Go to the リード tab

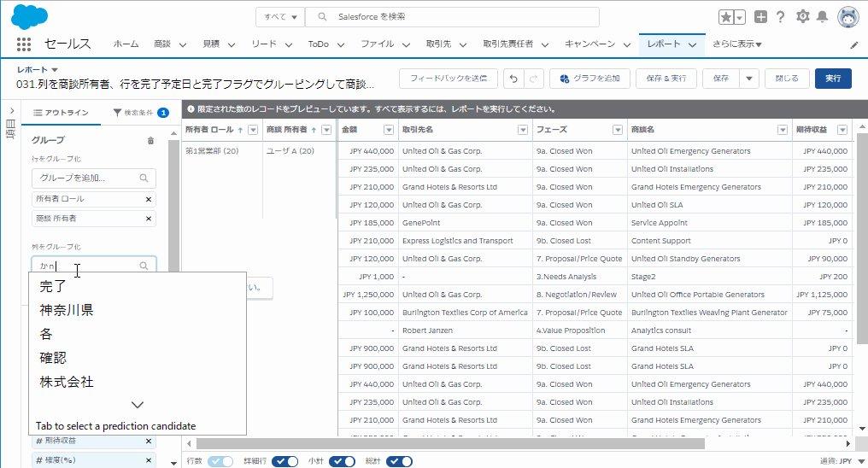pyautogui.click(x=263, y=44)
